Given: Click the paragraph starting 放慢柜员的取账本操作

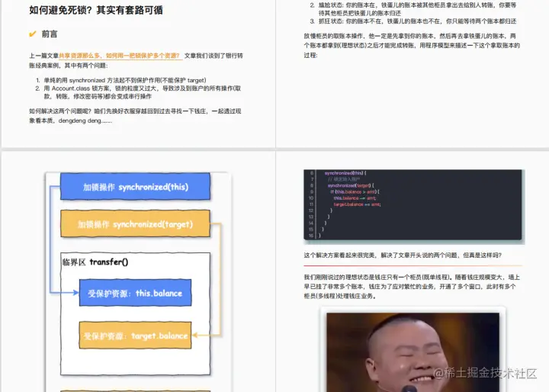Looking at the screenshot, I should click(x=412, y=46).
